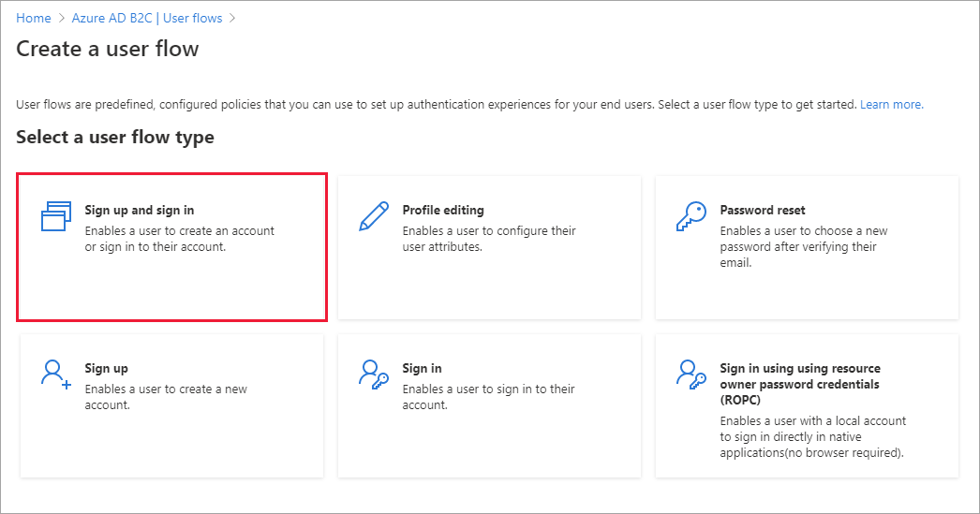Click the description about choosing a new password

pos(803,246)
